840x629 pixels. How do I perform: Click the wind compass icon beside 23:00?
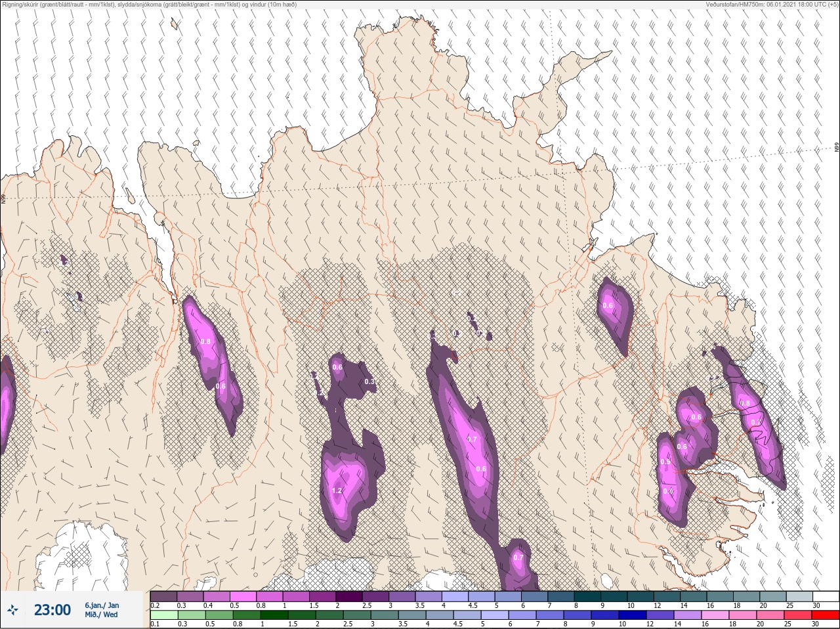13,610
